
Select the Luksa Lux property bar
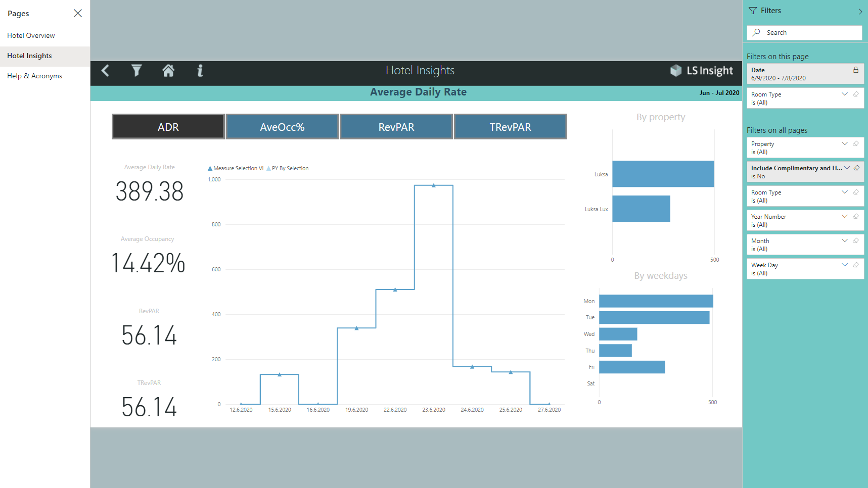coord(641,209)
